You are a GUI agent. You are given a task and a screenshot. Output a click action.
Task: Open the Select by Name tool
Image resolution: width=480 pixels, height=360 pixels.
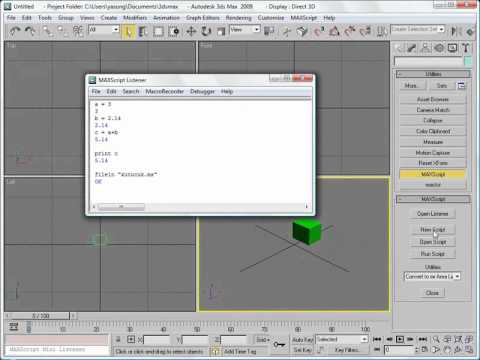143,31
